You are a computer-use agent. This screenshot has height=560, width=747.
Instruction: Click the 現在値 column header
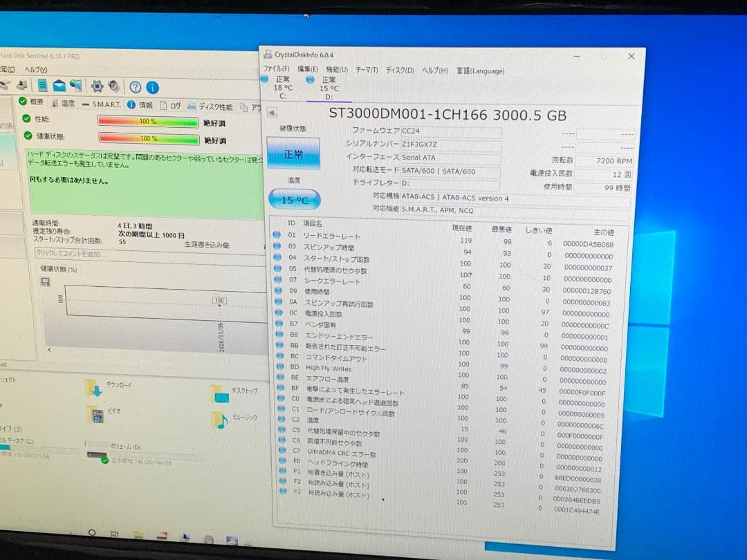coord(461,228)
